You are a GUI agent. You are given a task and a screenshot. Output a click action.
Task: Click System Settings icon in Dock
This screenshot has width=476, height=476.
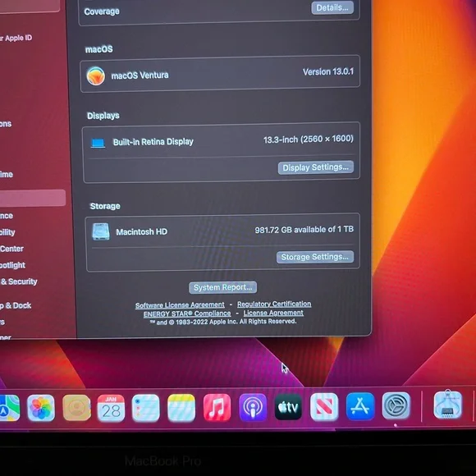(x=396, y=405)
